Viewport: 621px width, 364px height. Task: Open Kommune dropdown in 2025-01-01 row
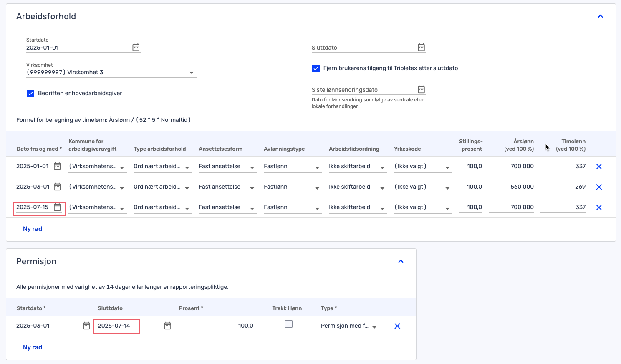pyautogui.click(x=98, y=167)
